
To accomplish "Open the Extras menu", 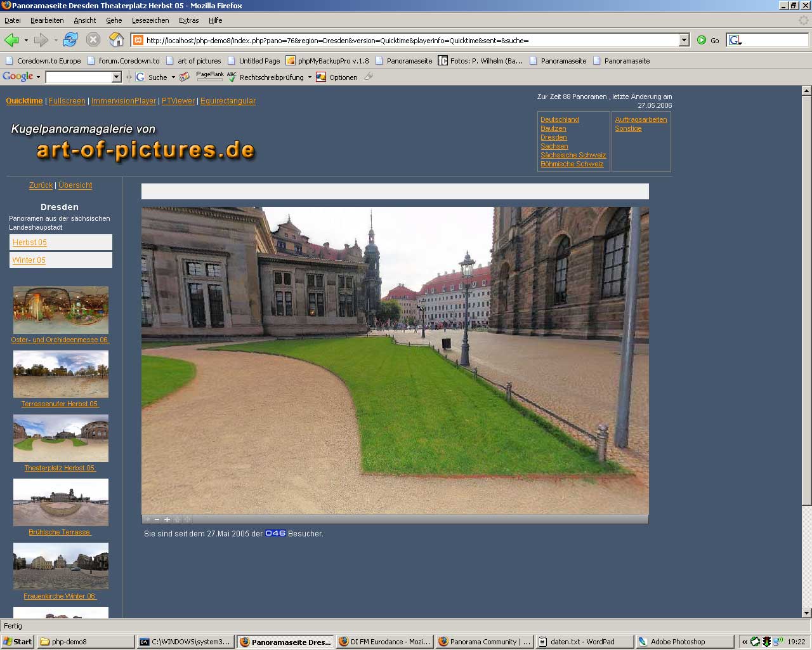I will click(x=188, y=20).
